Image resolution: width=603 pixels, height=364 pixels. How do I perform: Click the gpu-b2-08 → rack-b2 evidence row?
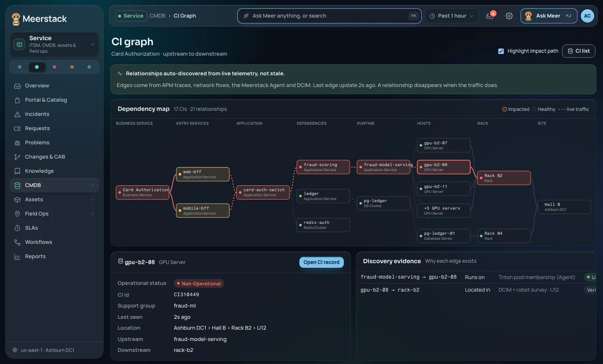click(x=476, y=290)
